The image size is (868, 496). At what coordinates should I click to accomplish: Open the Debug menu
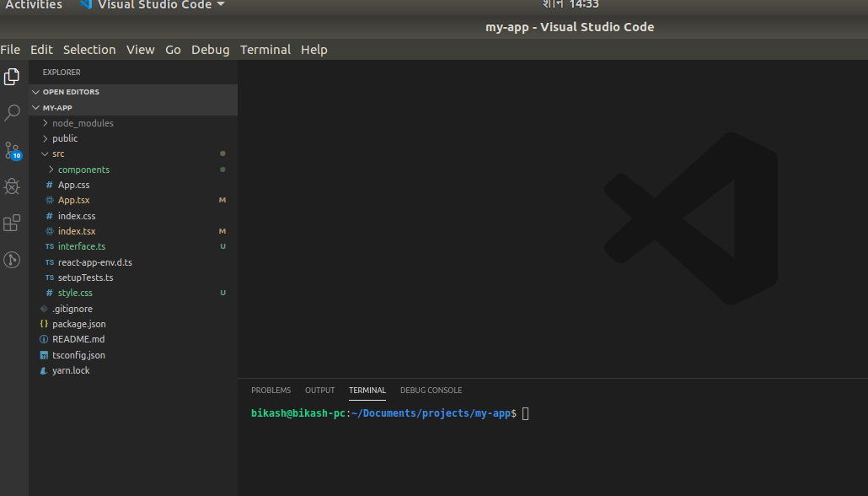point(211,49)
